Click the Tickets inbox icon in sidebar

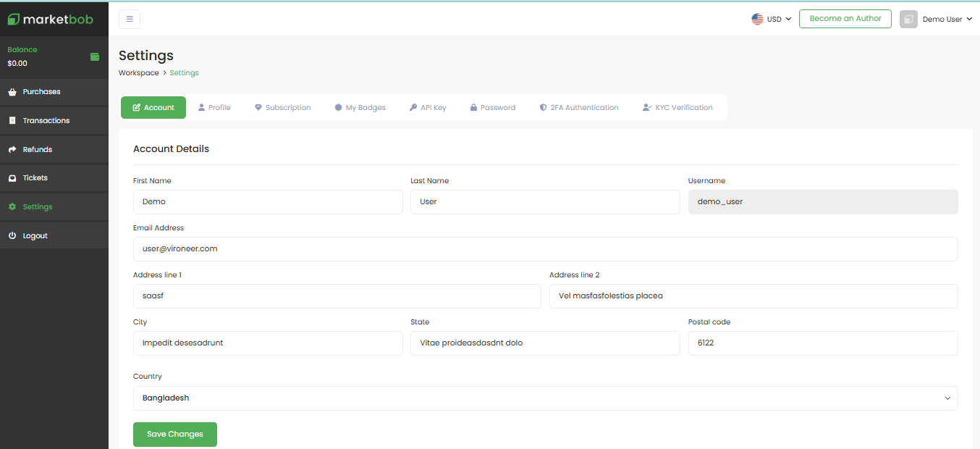pyautogui.click(x=12, y=178)
